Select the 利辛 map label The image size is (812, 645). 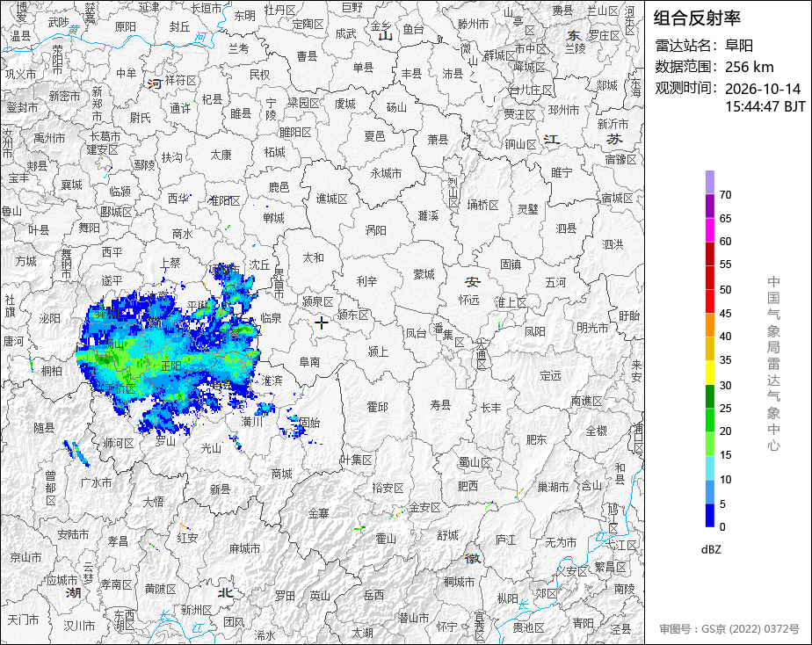[x=366, y=281]
